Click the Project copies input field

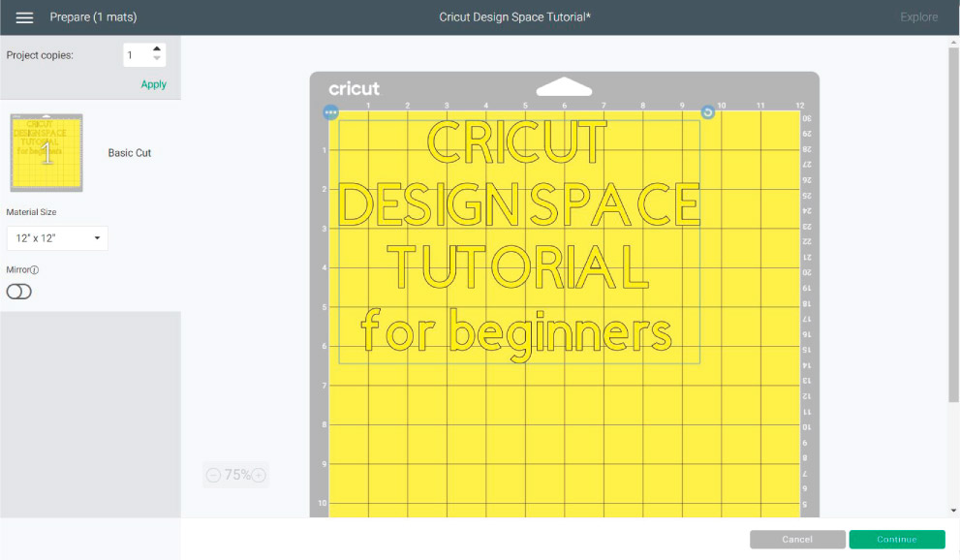[x=137, y=55]
